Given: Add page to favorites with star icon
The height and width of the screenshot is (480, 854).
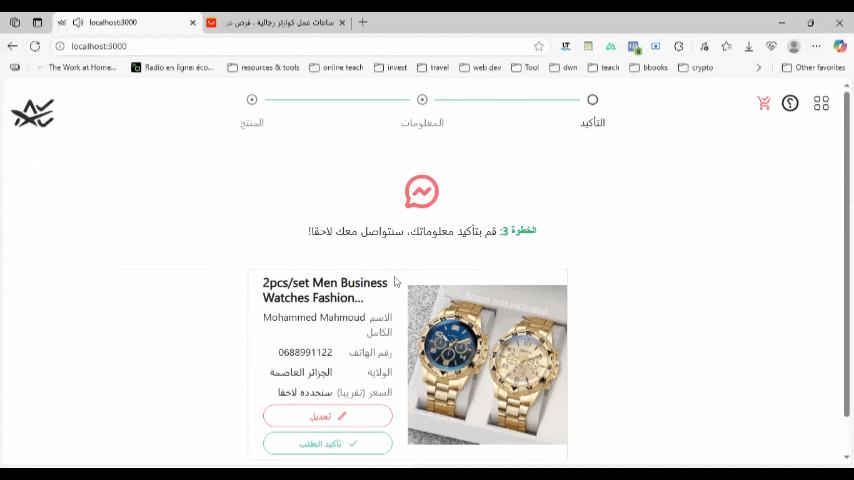Looking at the screenshot, I should (x=539, y=46).
